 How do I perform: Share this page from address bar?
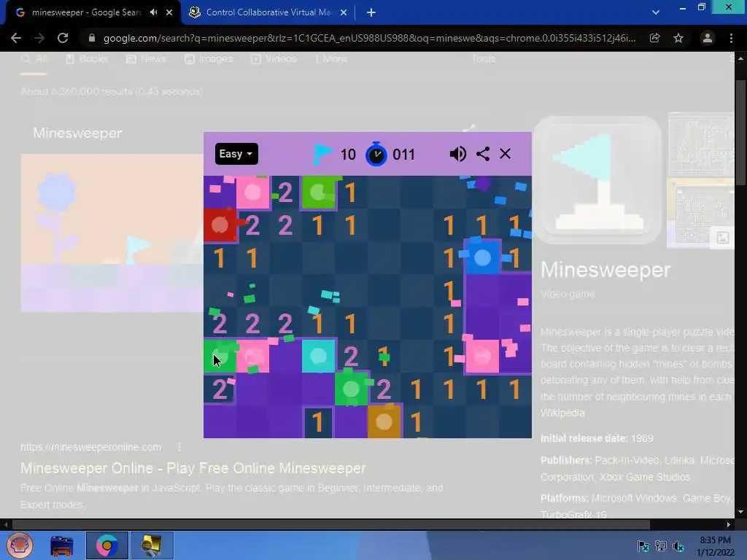654,38
